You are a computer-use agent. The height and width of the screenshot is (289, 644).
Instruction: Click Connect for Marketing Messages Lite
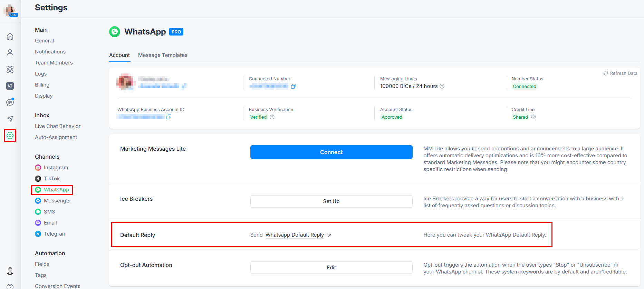[331, 152]
